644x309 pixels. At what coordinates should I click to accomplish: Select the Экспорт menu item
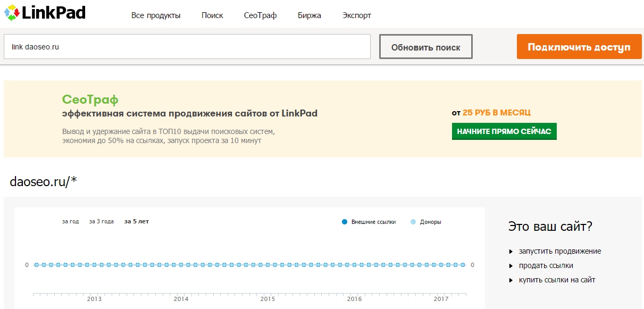[x=357, y=15]
